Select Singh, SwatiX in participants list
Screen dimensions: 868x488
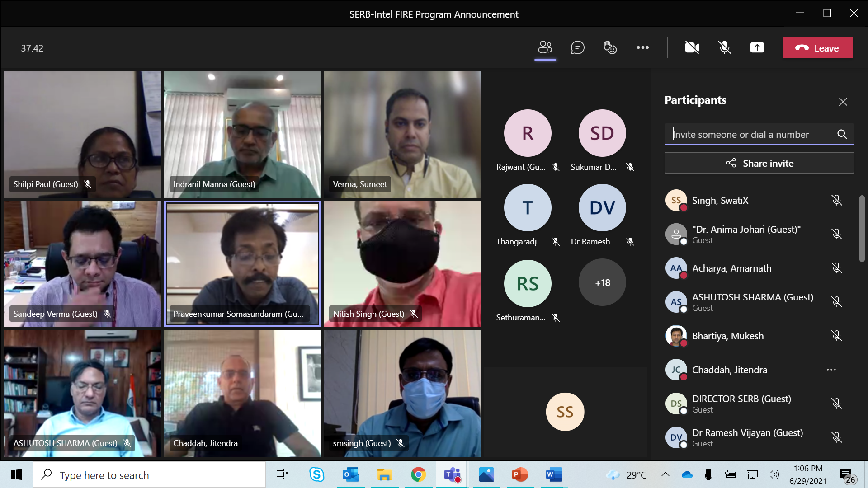coord(755,200)
